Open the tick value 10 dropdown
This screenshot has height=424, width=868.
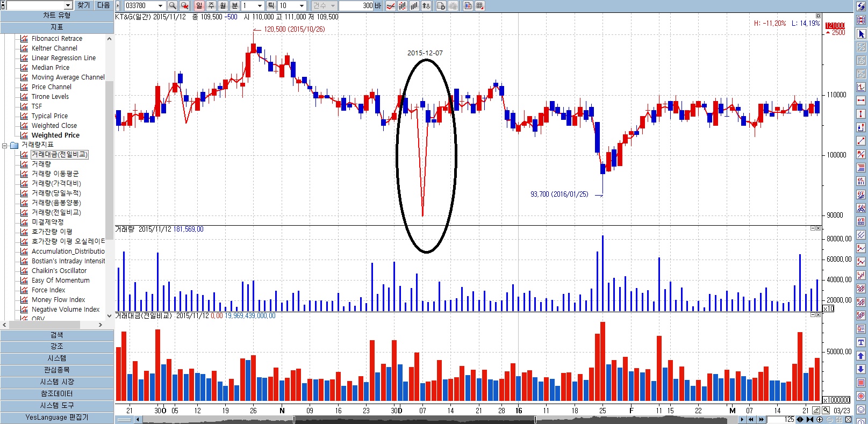coord(302,5)
